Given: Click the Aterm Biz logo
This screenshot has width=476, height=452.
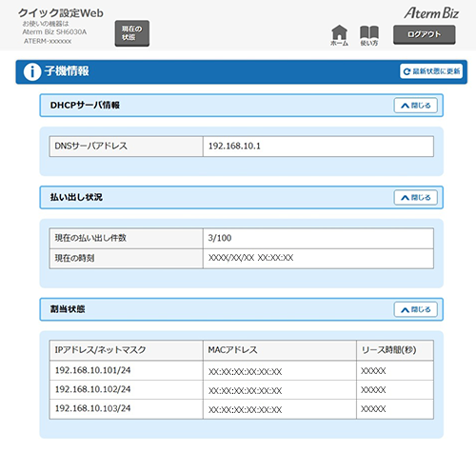Looking at the screenshot, I should pyautogui.click(x=431, y=13).
